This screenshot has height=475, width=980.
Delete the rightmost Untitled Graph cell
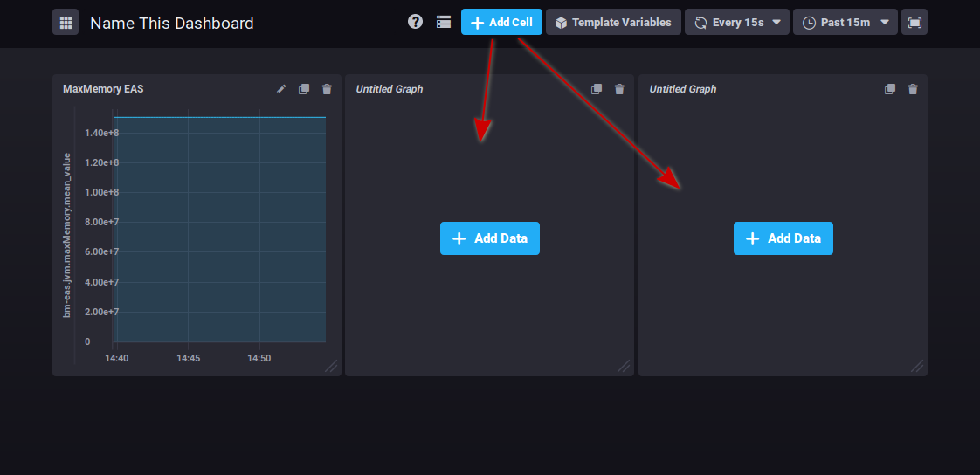tap(913, 89)
